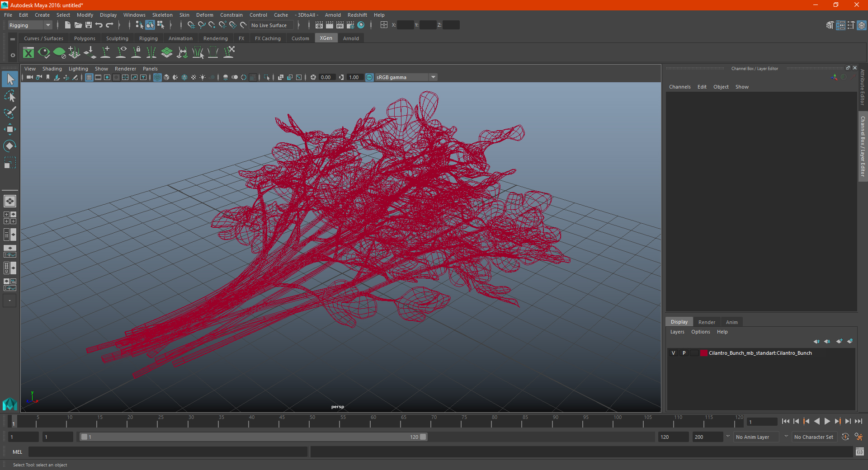Toggle V visibility of Cilantro_Bunch layer
Screen dimensions: 868x470
[x=673, y=353]
